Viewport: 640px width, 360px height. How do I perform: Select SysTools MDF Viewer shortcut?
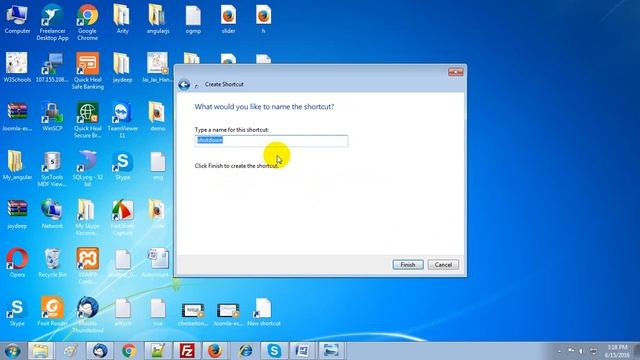[x=52, y=169]
